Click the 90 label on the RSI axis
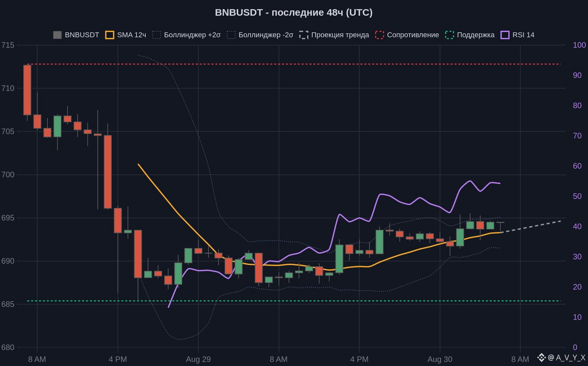The height and width of the screenshot is (366, 588). tap(577, 75)
